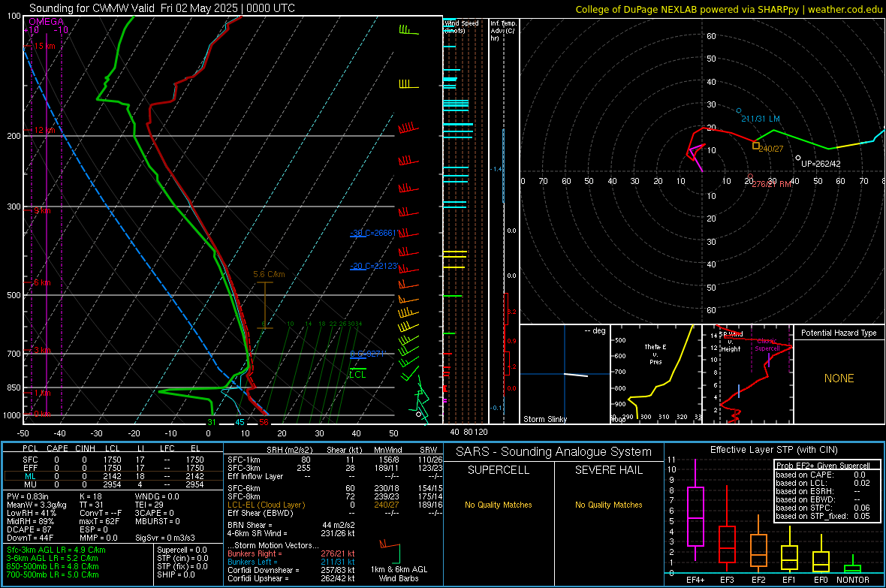Click the Potential Hazard Type heading
This screenshot has height=588, width=886.
[x=839, y=333]
